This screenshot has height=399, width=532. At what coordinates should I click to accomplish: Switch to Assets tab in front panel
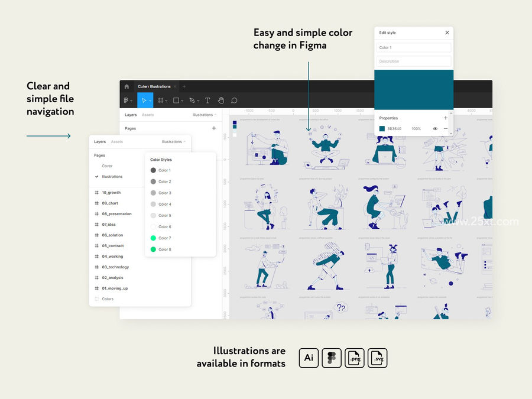click(x=116, y=141)
